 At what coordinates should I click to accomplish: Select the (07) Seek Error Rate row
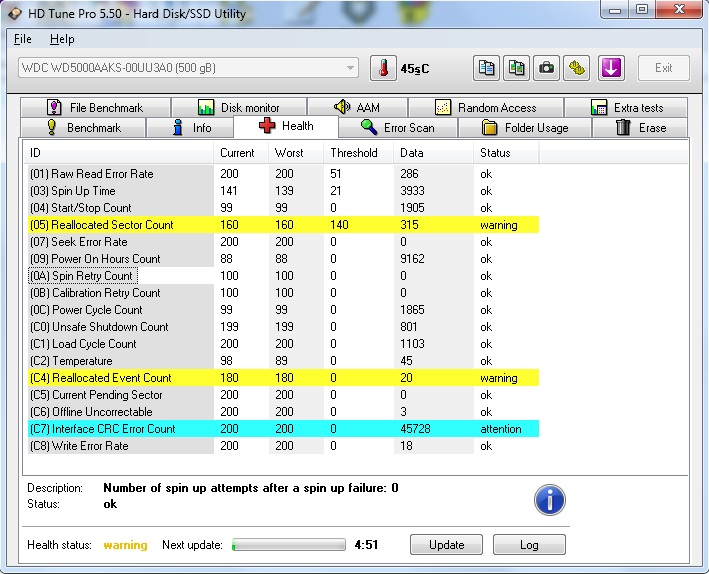284,242
